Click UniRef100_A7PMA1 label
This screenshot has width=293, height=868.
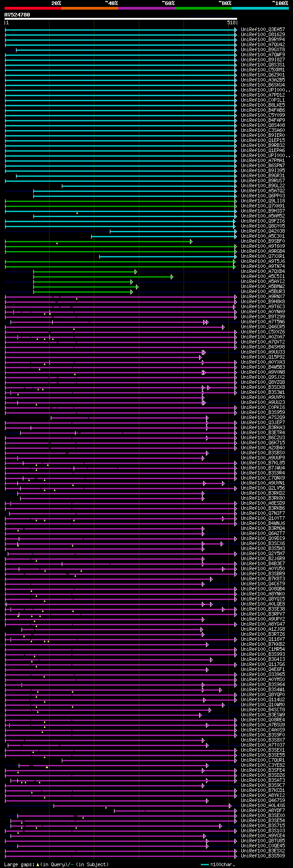263,161
